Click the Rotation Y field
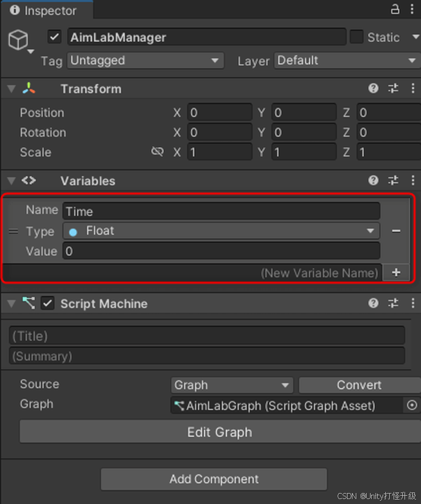 (304, 133)
